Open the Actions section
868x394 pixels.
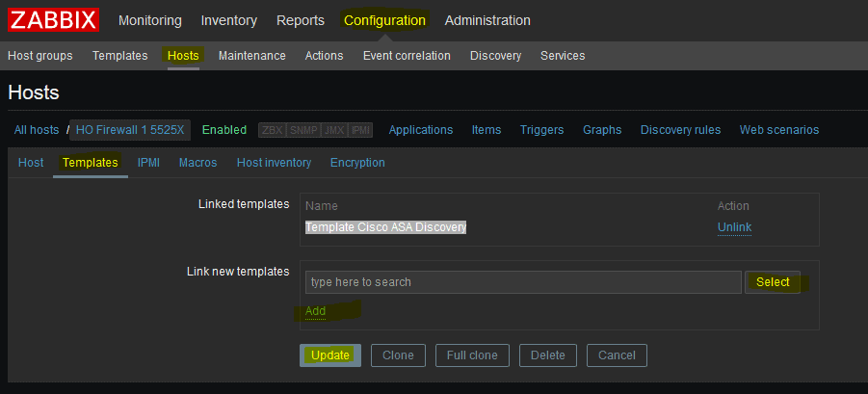pyautogui.click(x=324, y=56)
